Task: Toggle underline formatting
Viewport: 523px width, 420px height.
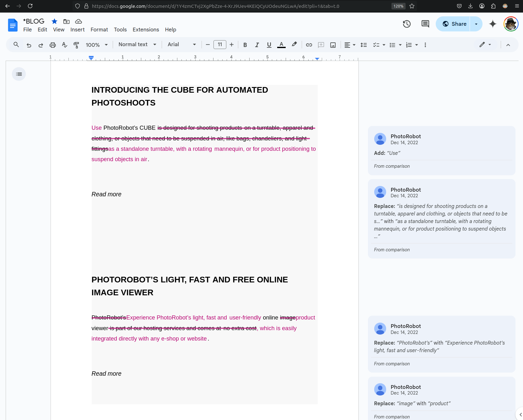Action: [x=269, y=45]
